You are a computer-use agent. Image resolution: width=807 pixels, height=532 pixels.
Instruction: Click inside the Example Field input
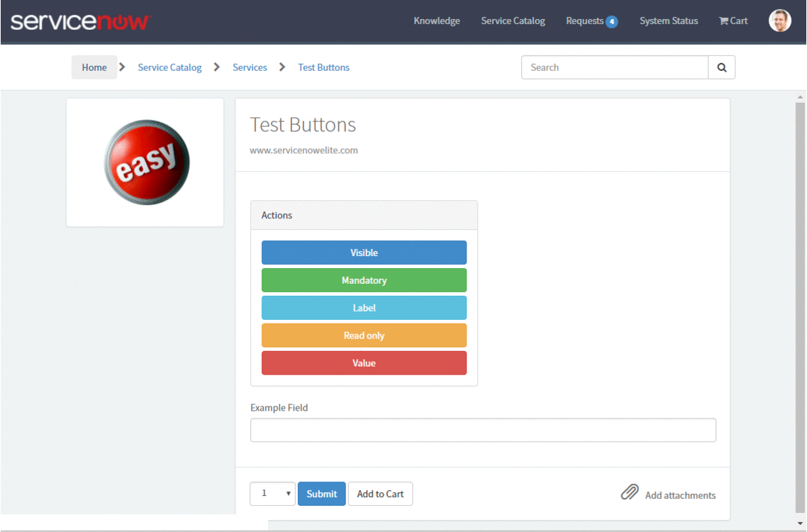point(483,430)
